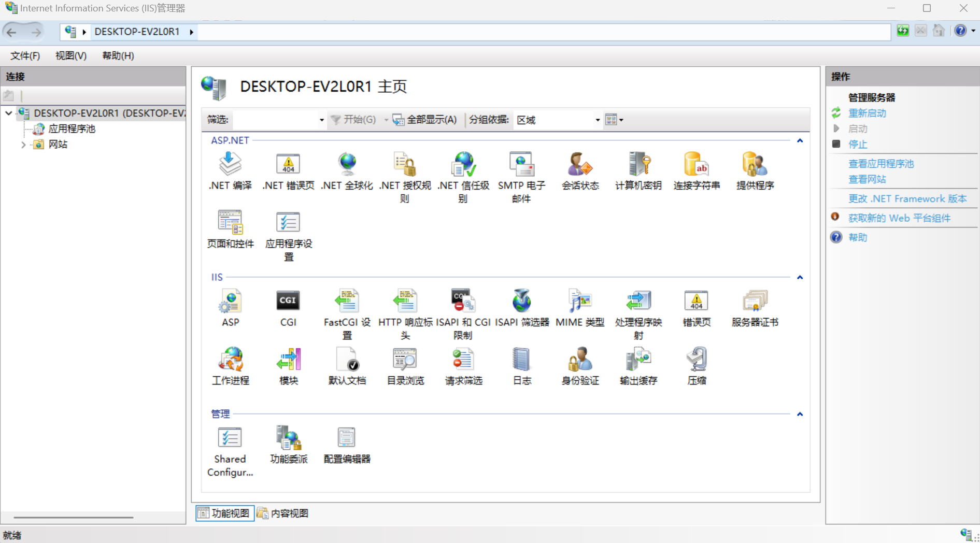980x543 pixels.
Task: Open the 服务器证书 feature
Action: pyautogui.click(x=755, y=308)
